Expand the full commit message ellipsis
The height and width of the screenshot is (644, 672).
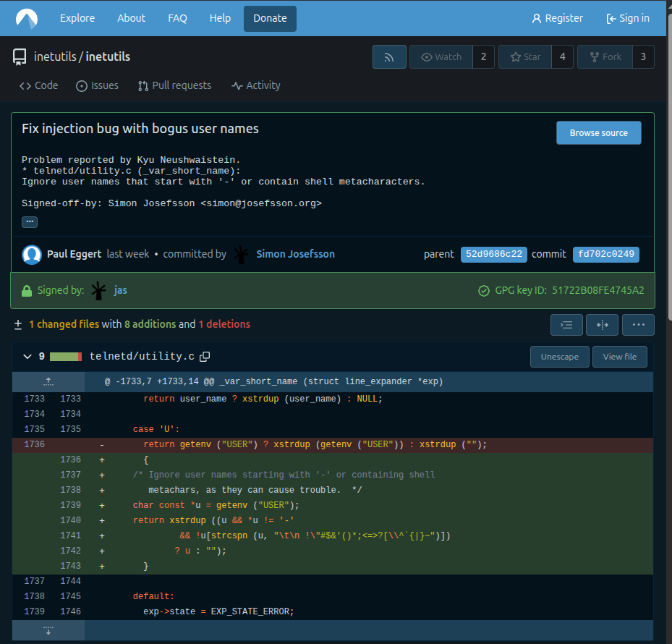30,222
